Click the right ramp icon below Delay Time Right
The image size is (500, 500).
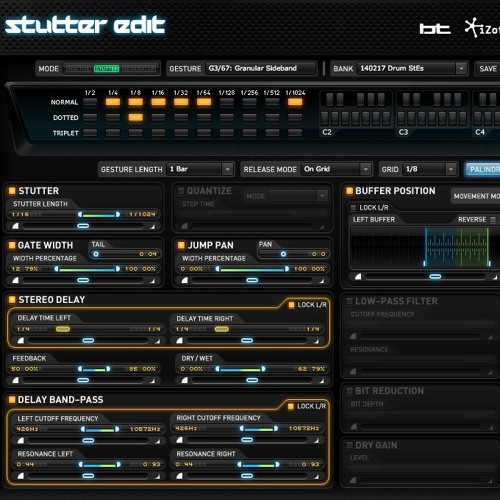[x=316, y=341]
